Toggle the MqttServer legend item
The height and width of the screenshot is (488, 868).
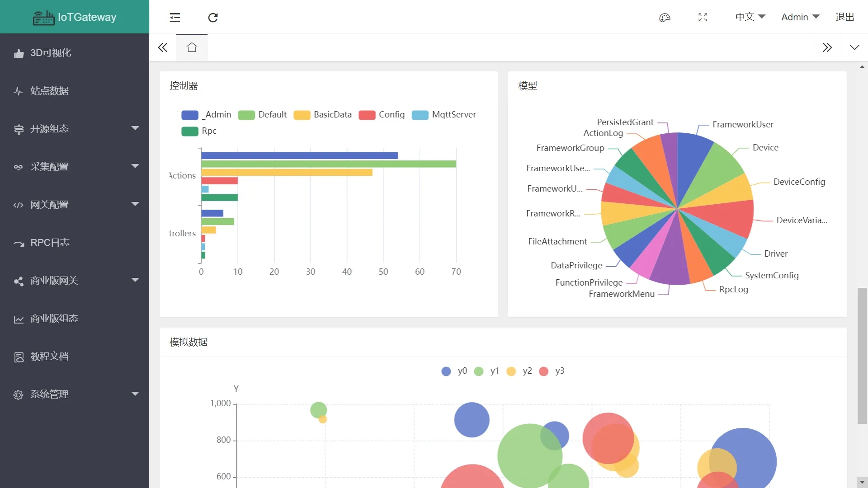tap(444, 115)
